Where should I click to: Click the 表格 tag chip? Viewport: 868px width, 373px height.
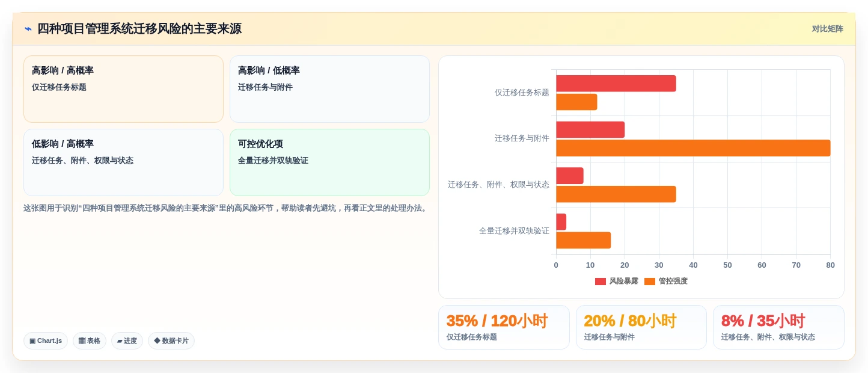click(90, 341)
